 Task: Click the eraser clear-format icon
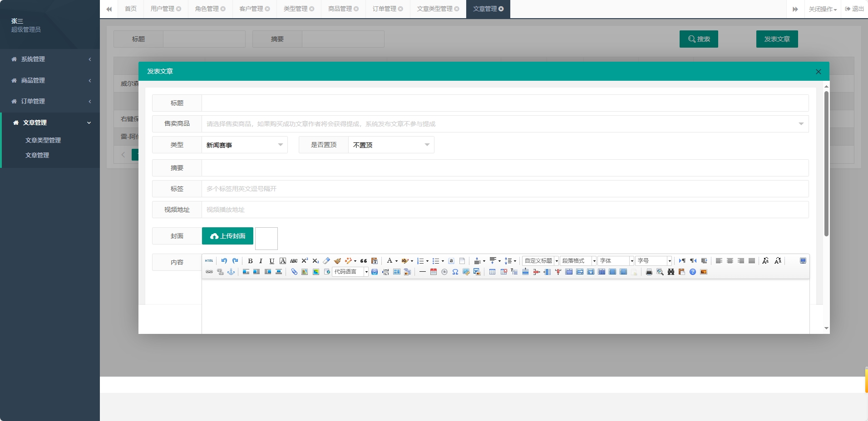(x=326, y=261)
